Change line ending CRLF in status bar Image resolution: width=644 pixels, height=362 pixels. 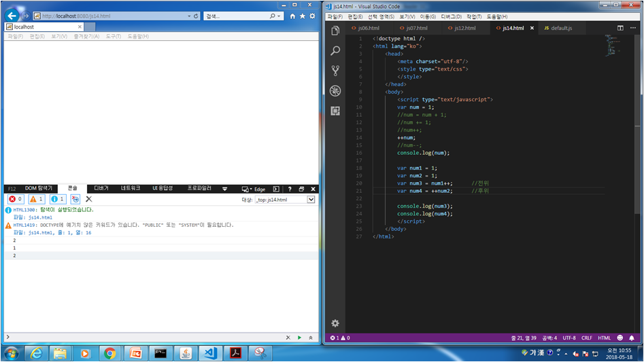(586, 338)
